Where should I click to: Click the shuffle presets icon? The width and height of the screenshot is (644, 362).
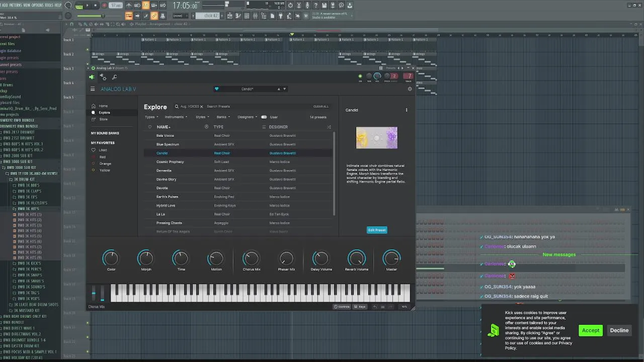[329, 127]
